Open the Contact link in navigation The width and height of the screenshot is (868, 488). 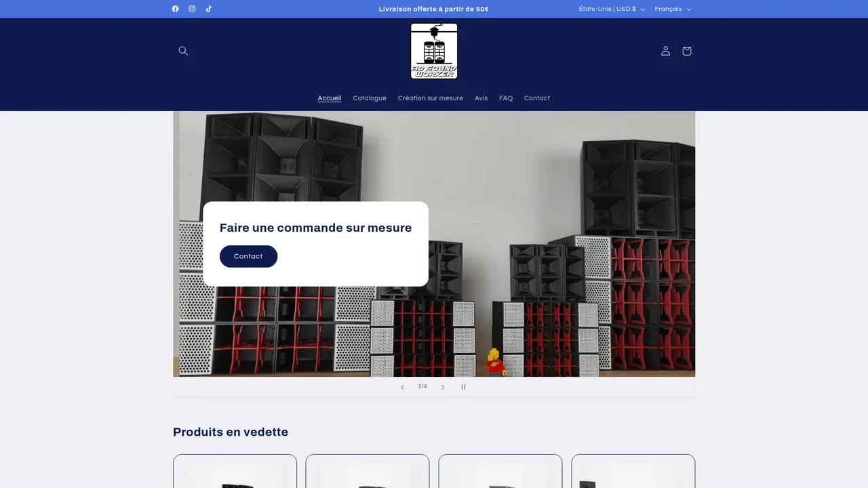pos(537,98)
